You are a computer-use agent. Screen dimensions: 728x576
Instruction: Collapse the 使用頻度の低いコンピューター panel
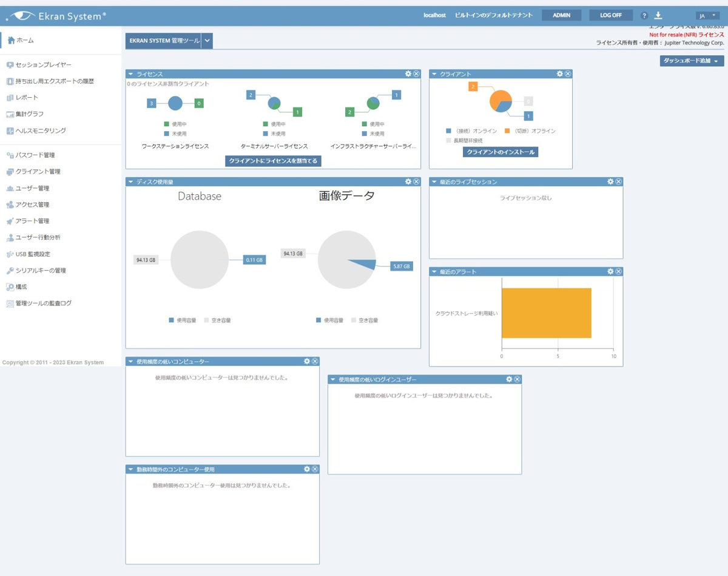(130, 361)
